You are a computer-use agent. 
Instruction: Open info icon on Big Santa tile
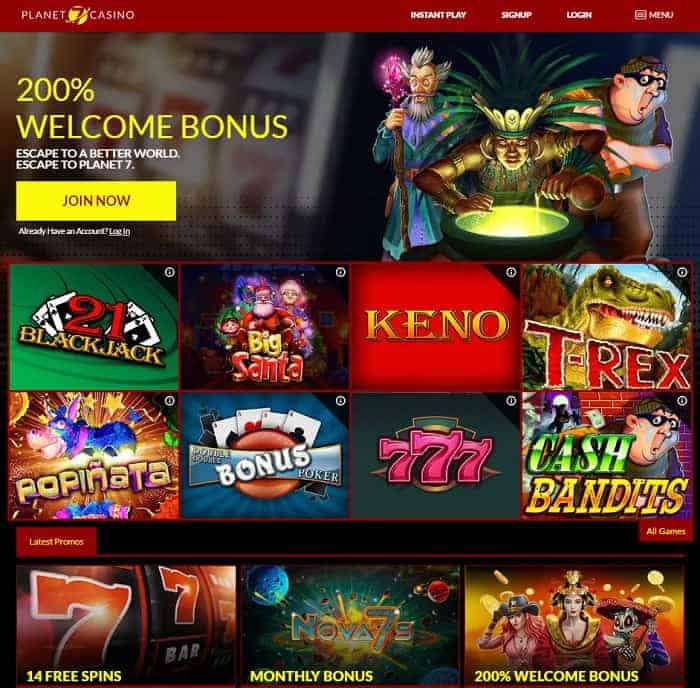point(340,272)
